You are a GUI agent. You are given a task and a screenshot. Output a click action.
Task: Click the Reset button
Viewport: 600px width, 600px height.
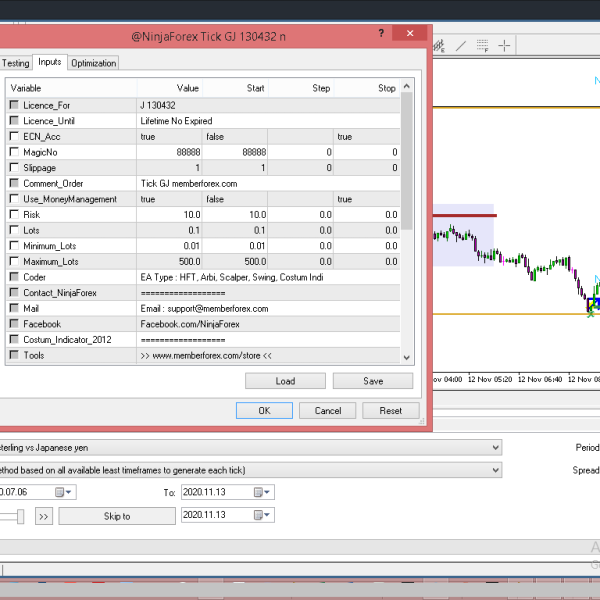point(391,410)
